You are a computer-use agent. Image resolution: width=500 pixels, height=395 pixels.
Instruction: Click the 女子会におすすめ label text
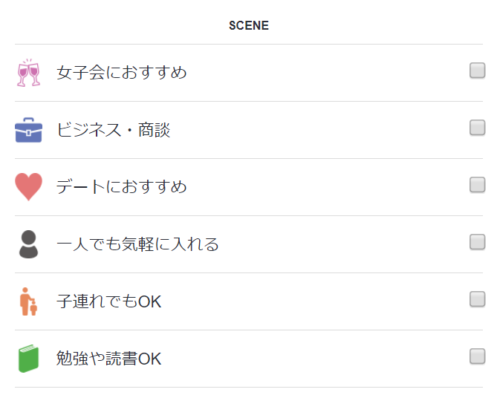[x=122, y=72]
